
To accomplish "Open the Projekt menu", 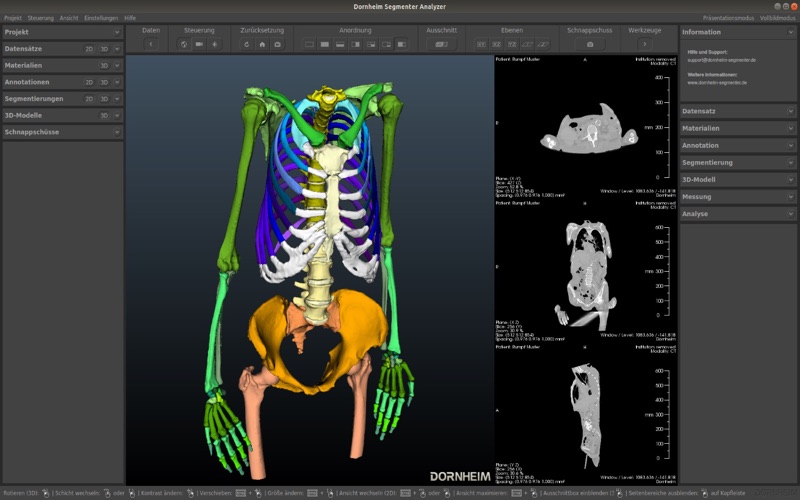I will [x=13, y=18].
